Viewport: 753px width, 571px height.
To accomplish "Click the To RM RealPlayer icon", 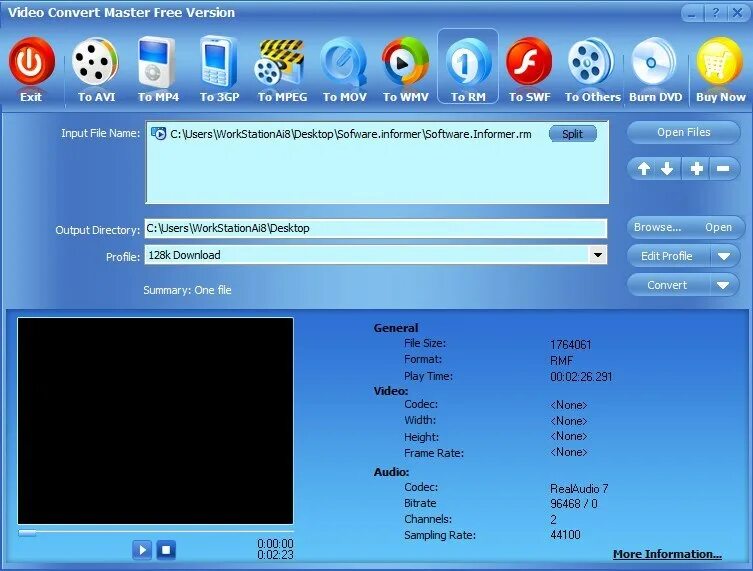I will pos(468,62).
